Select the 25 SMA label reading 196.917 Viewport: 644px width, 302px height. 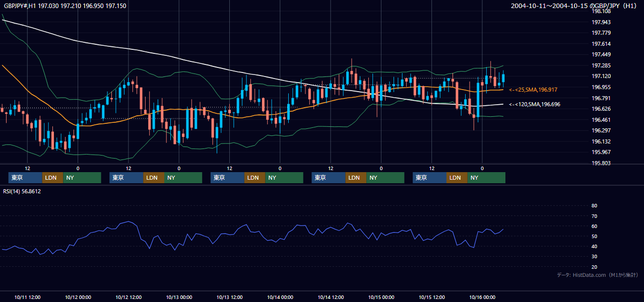tap(533, 90)
